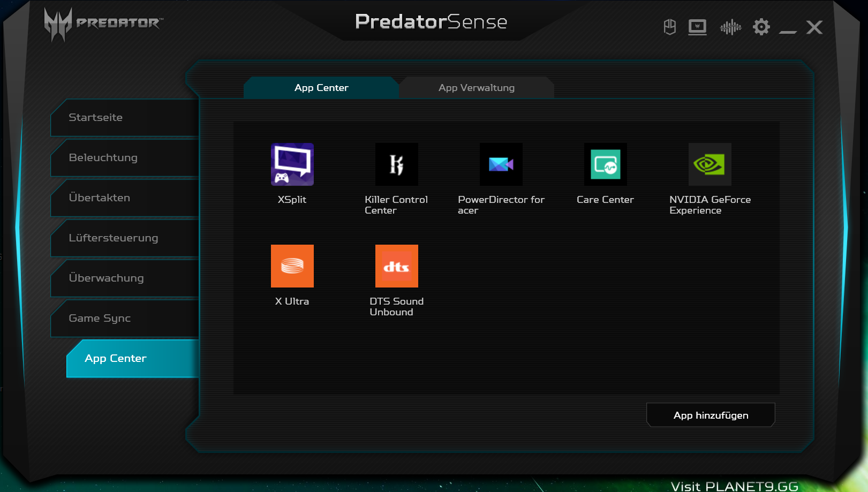Click the NVIDIA GeForce Experience label
The height and width of the screenshot is (492, 868).
pos(710,205)
